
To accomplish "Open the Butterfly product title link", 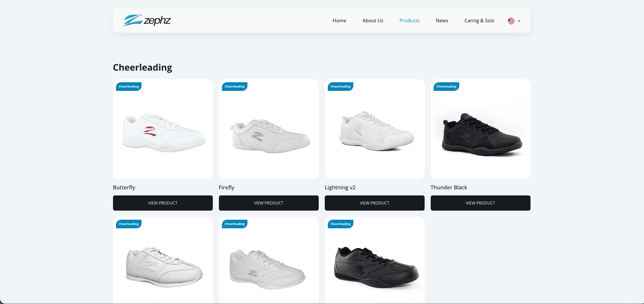I will point(124,187).
